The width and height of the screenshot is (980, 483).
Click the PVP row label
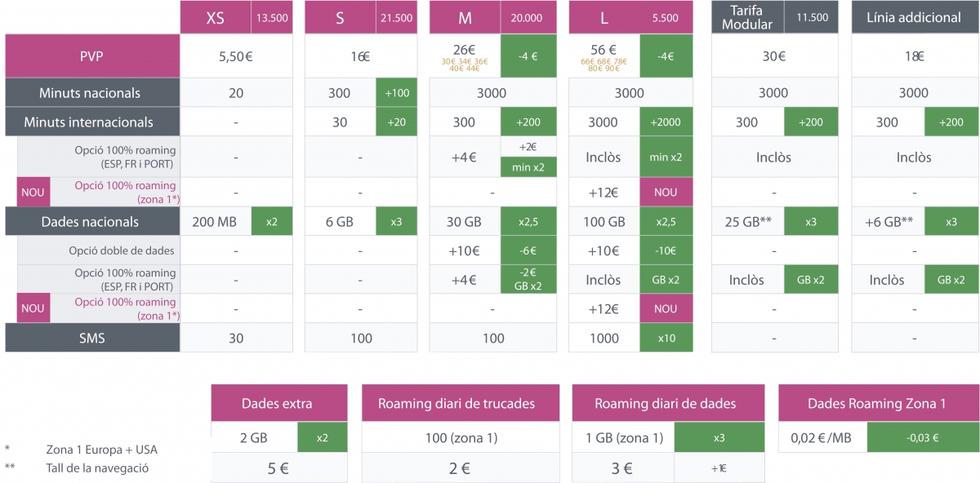[x=91, y=56]
